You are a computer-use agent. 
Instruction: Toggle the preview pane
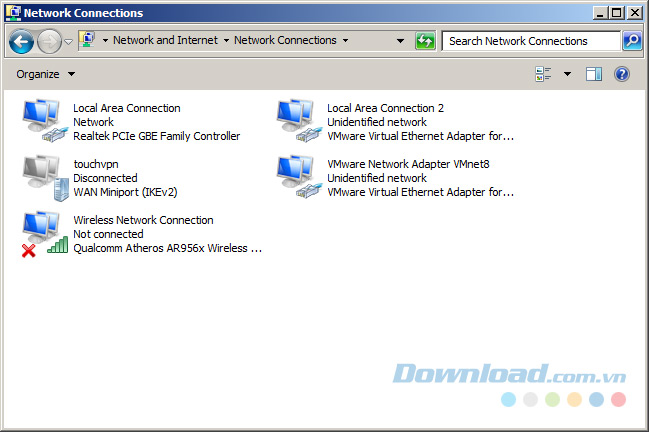(594, 74)
